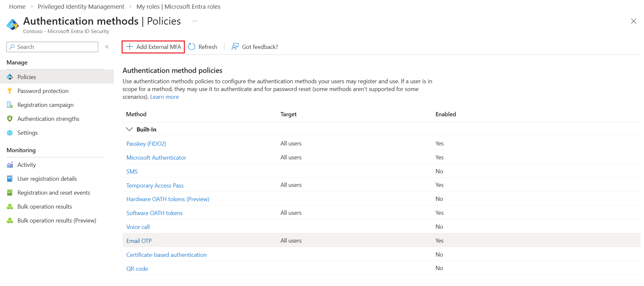Go to Home breadcrumb
This screenshot has width=644, height=286.
(17, 6)
